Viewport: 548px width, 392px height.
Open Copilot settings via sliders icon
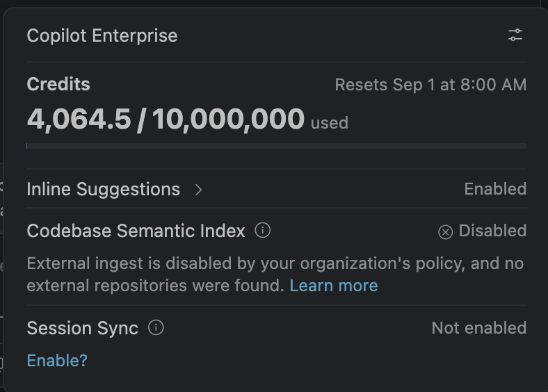(x=515, y=35)
